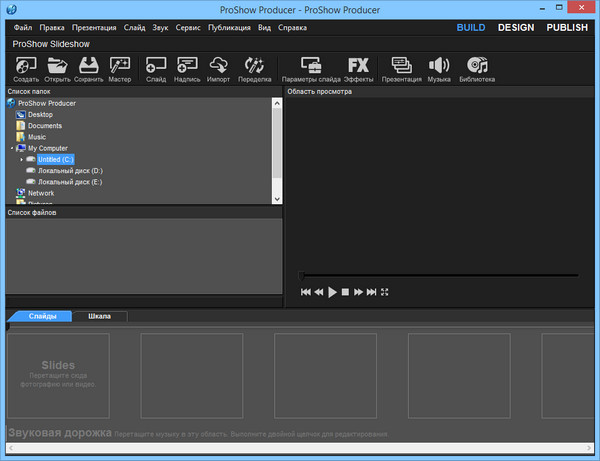600x461 pixels.
Task: Save the show with Сохранить icon
Action: [x=88, y=68]
